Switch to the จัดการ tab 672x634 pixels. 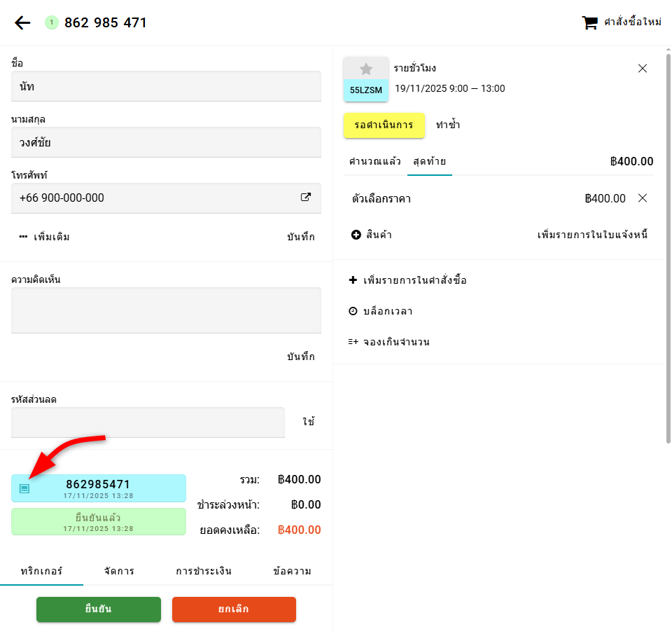coord(119,571)
